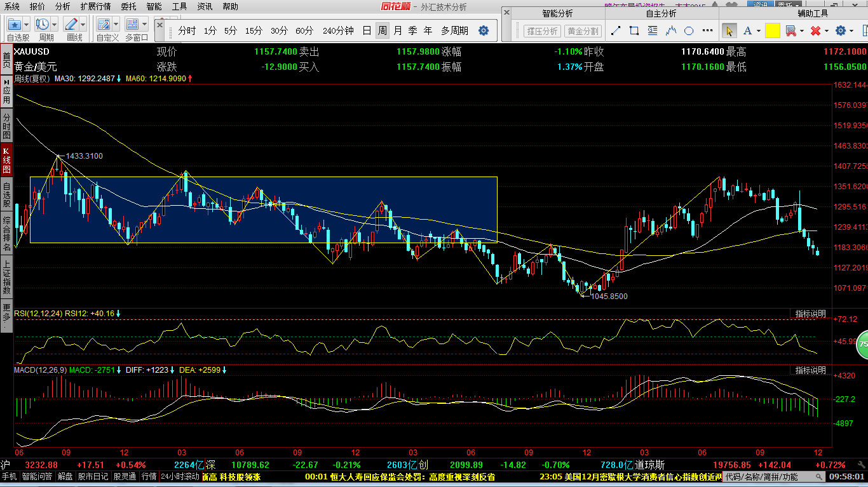Open the 委托 menu
The height and width of the screenshot is (487, 868).
[128, 6]
